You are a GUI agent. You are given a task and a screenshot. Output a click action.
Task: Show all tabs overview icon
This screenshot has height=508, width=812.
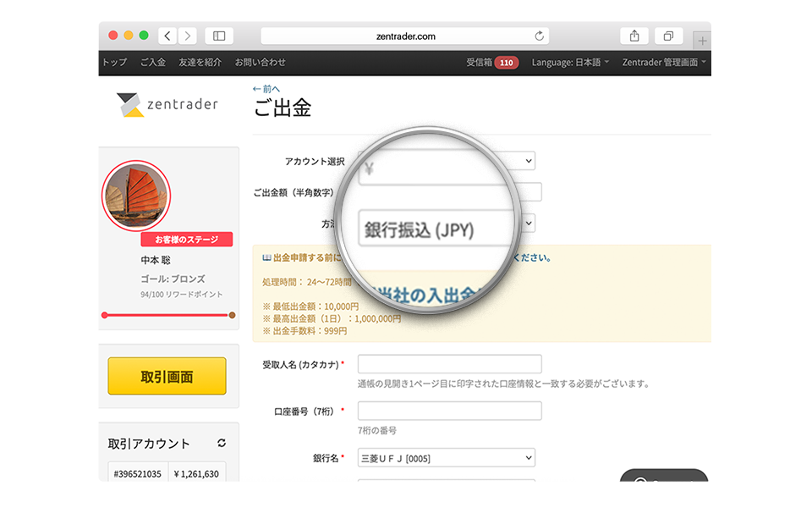(x=668, y=36)
